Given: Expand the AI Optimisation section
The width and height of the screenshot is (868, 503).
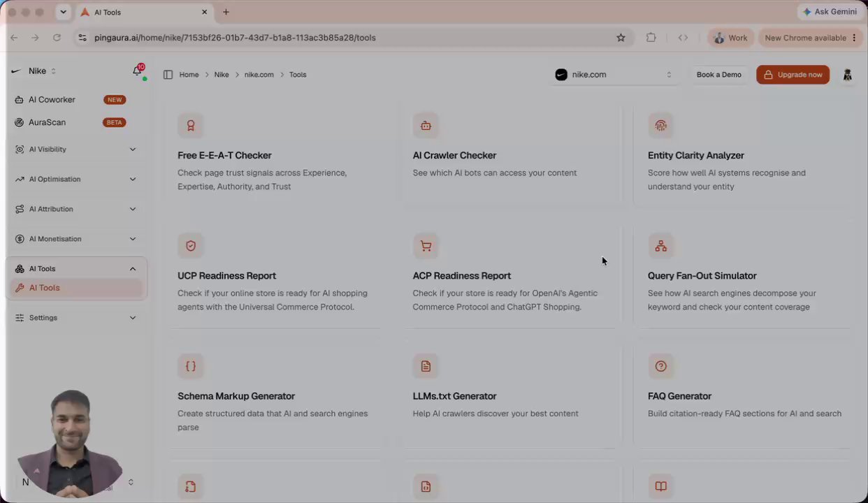Looking at the screenshot, I should (x=75, y=180).
